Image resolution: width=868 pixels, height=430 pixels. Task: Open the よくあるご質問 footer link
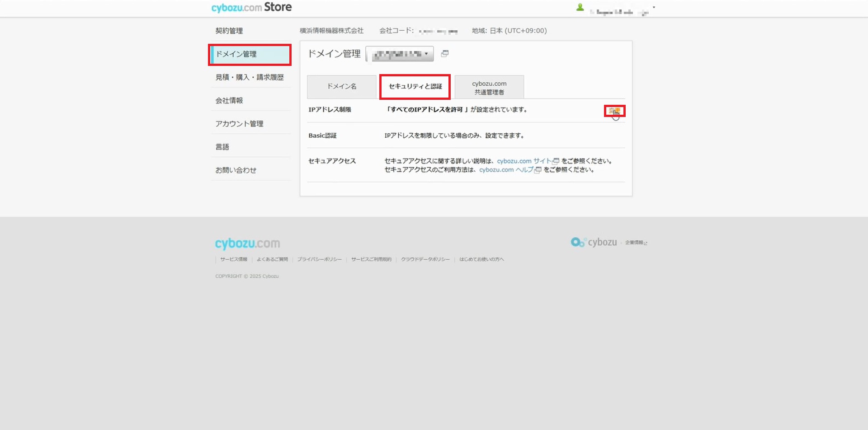coord(272,259)
